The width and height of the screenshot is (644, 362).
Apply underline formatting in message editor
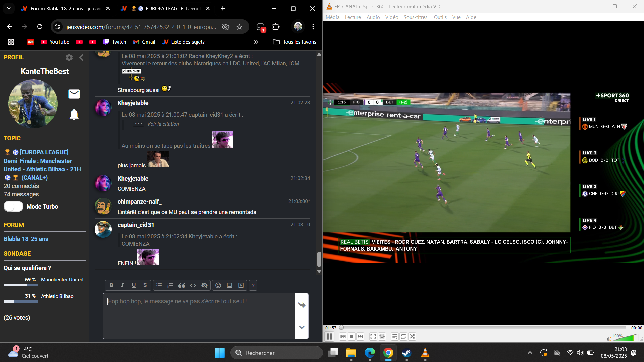point(134,285)
